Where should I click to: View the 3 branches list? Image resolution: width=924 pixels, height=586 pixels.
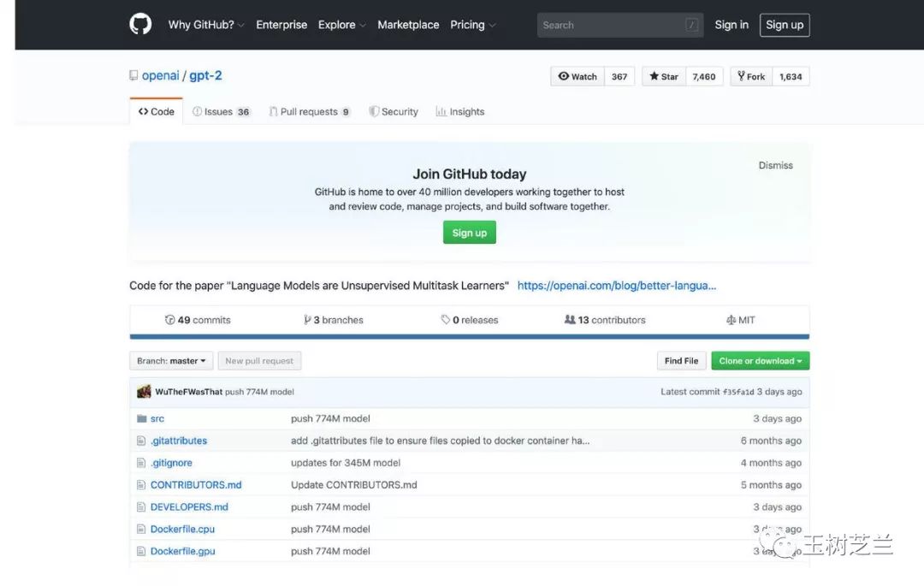pyautogui.click(x=334, y=320)
